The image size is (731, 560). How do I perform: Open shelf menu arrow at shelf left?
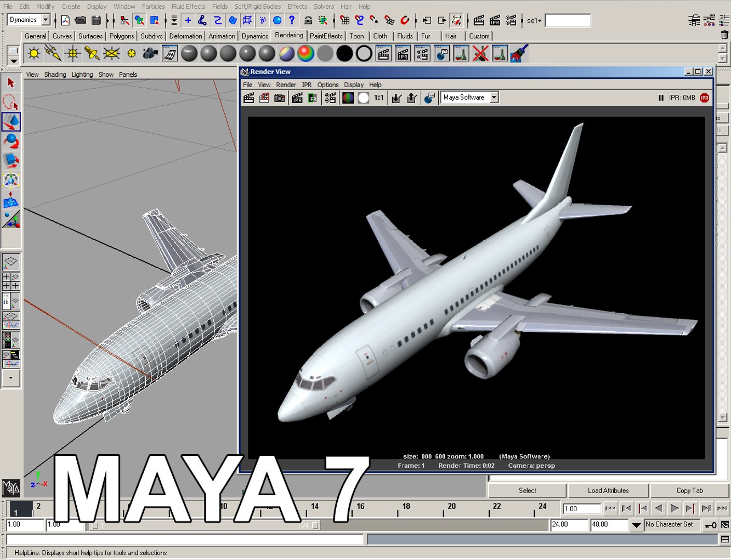click(x=13, y=61)
